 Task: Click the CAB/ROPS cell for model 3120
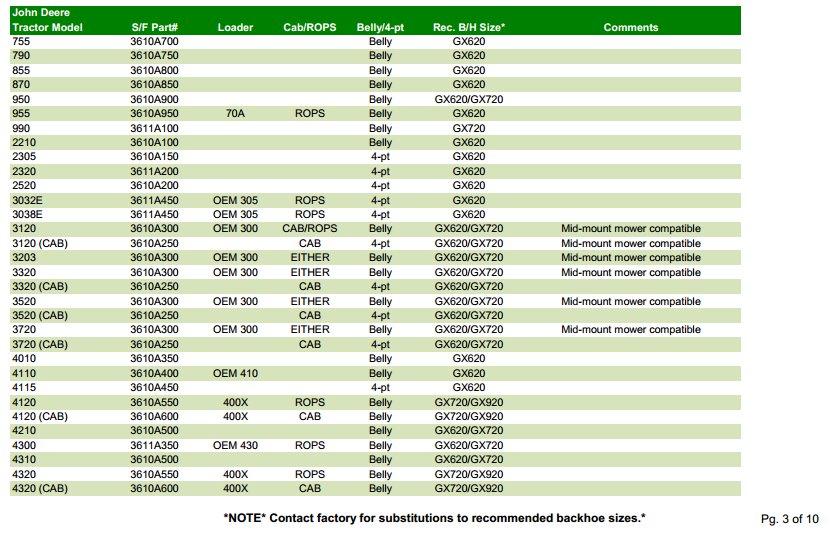click(x=310, y=229)
